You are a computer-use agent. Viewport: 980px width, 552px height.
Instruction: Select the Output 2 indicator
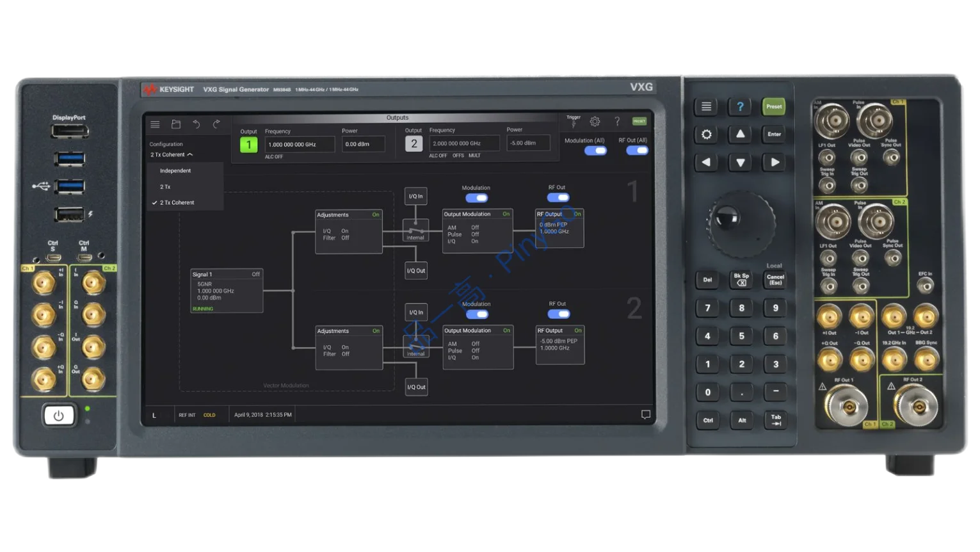[414, 144]
